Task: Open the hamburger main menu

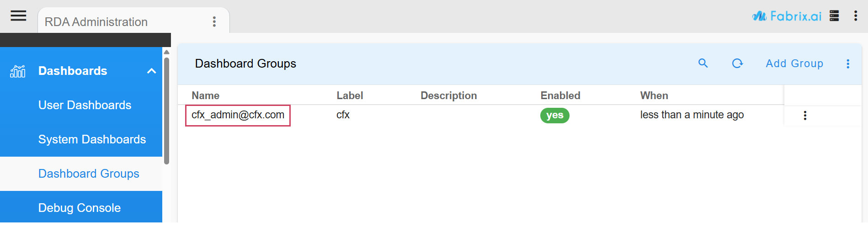Action: [x=18, y=16]
